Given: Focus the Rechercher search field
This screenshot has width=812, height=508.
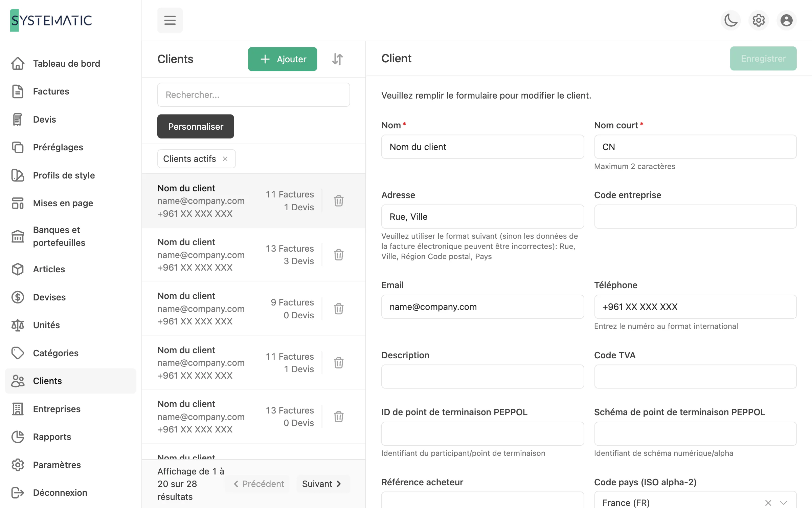Looking at the screenshot, I should point(254,95).
